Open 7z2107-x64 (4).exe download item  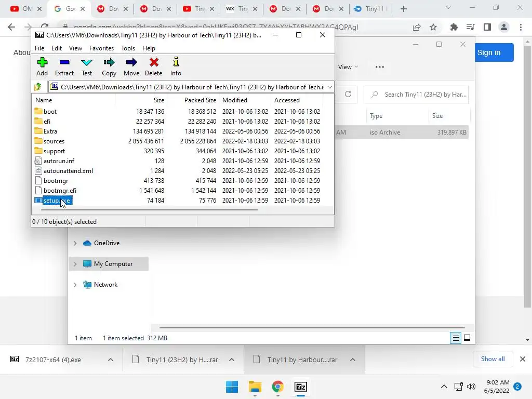(x=53, y=360)
